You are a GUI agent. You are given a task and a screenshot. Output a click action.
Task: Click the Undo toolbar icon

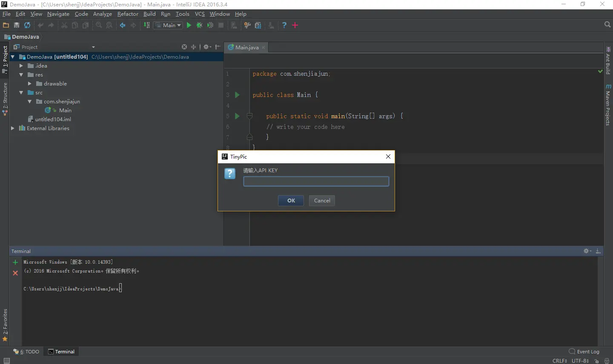[41, 25]
